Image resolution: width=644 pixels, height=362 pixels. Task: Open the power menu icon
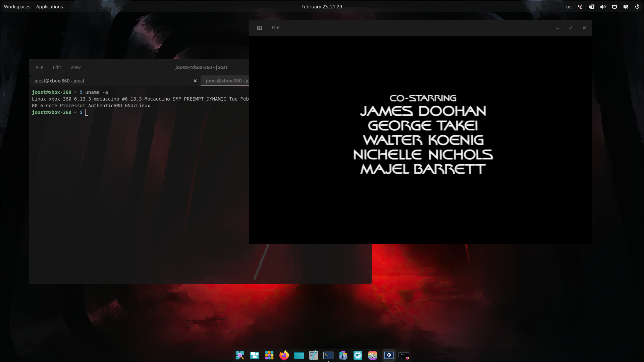coord(637,7)
